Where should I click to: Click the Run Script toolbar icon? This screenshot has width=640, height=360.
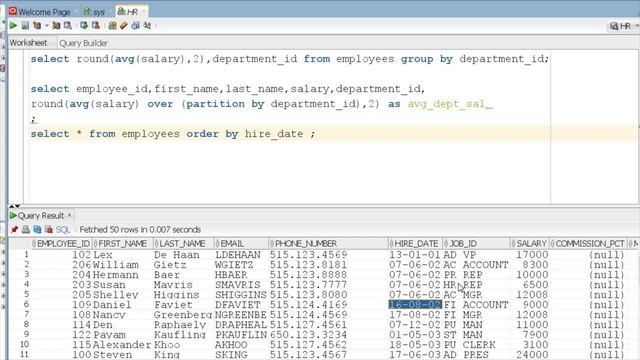(x=25, y=26)
